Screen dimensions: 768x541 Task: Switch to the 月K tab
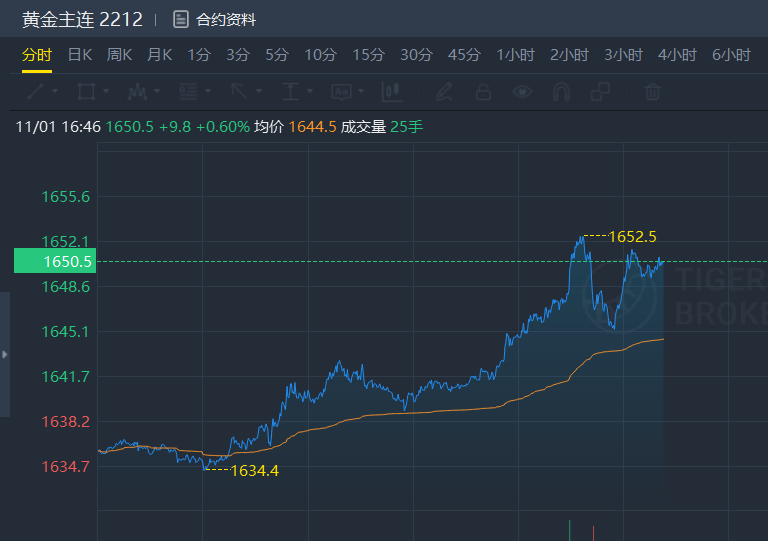pos(160,55)
